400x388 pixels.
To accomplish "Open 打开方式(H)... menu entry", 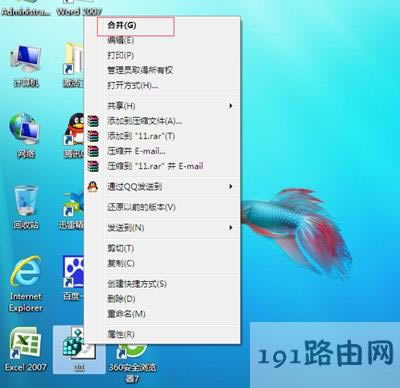I will (162, 86).
